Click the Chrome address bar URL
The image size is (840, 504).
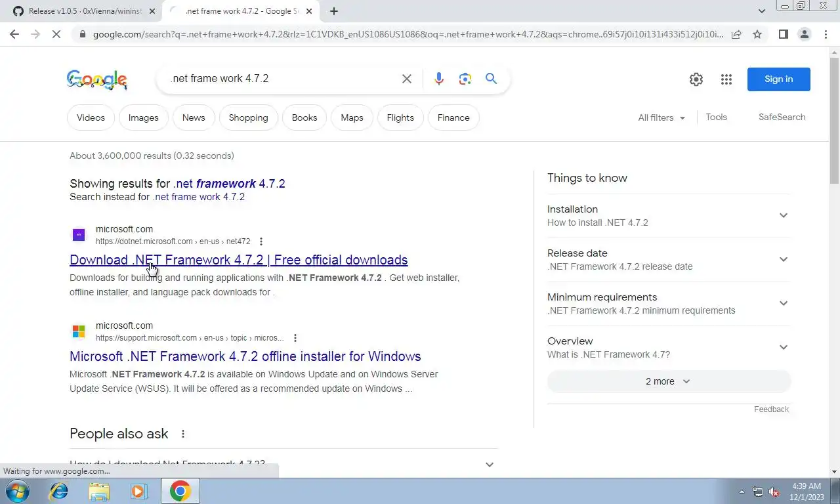[408, 34]
